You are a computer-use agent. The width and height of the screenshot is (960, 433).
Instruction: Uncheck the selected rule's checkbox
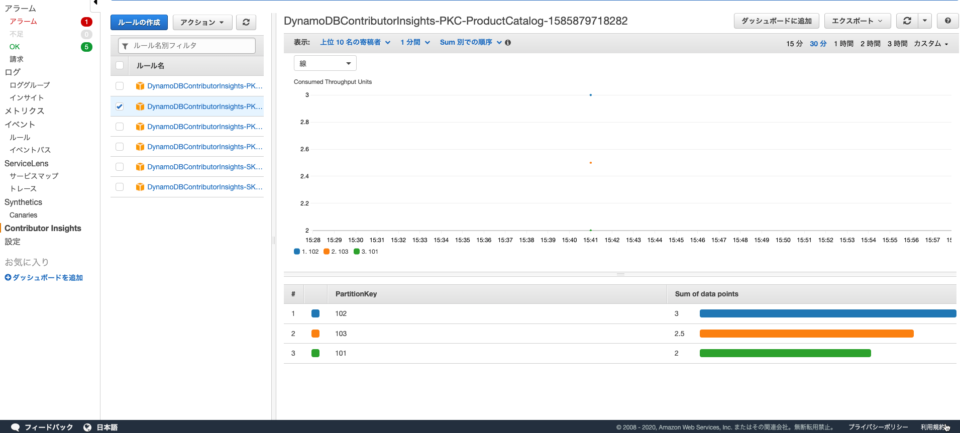coord(119,107)
